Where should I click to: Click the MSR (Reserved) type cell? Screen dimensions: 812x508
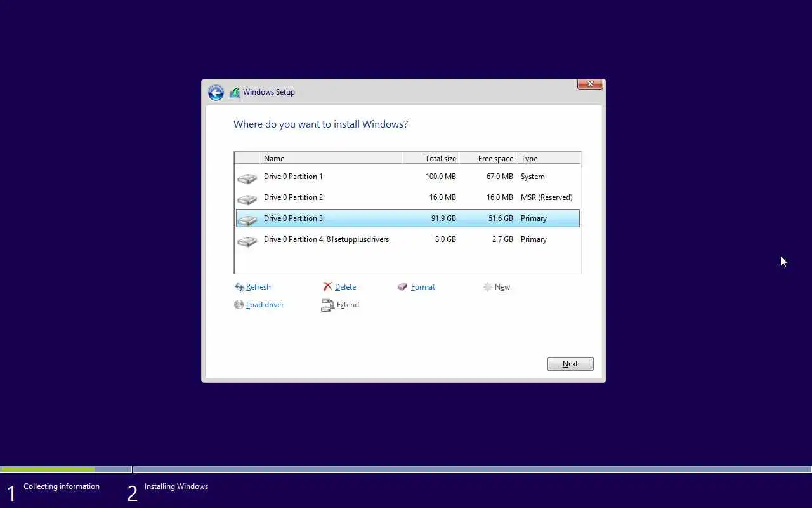[x=547, y=197]
